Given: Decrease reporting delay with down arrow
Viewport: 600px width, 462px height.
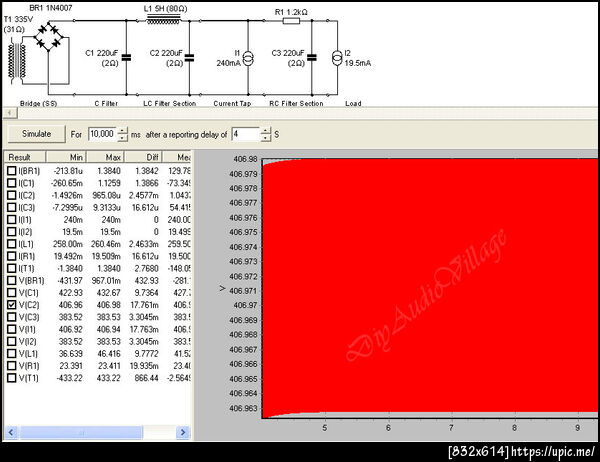Looking at the screenshot, I should (x=266, y=138).
